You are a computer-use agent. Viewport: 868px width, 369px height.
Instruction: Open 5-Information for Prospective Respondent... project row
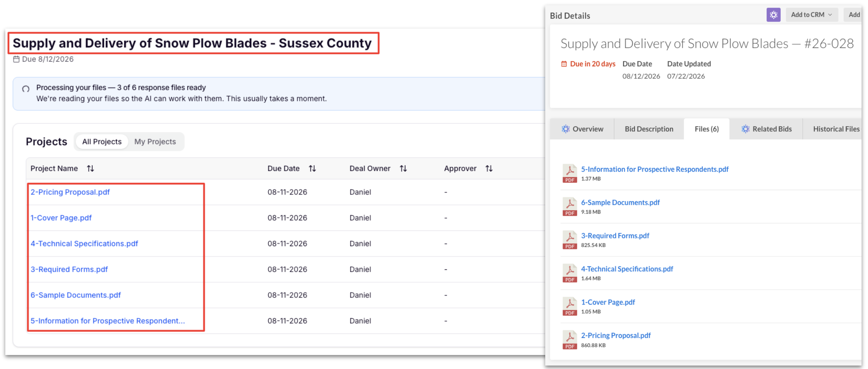[107, 321]
